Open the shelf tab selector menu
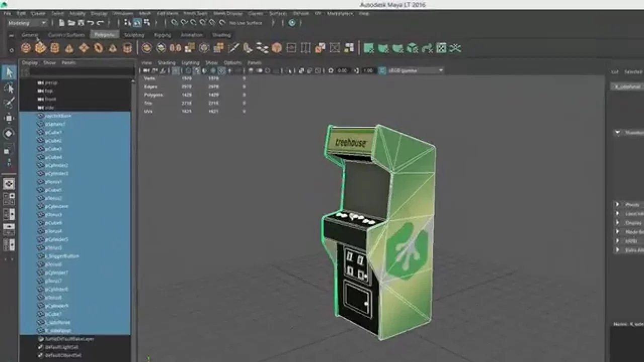Image resolution: width=644 pixels, height=362 pixels. coord(12,36)
